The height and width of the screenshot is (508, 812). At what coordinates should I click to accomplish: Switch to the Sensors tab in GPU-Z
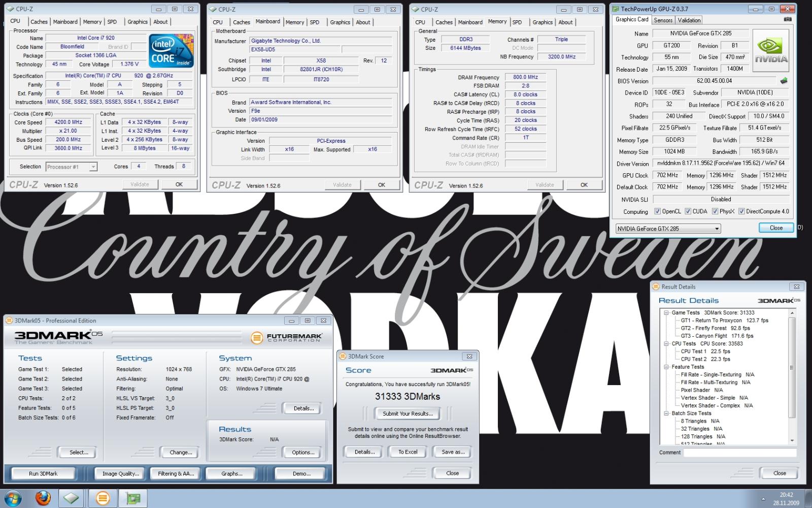pyautogui.click(x=663, y=20)
